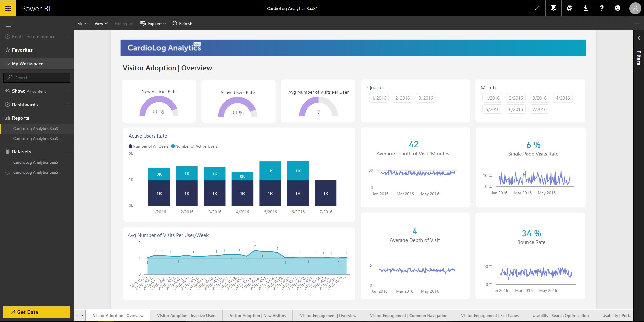Open the Explore dropdown menu
The height and width of the screenshot is (322, 644).
153,23
